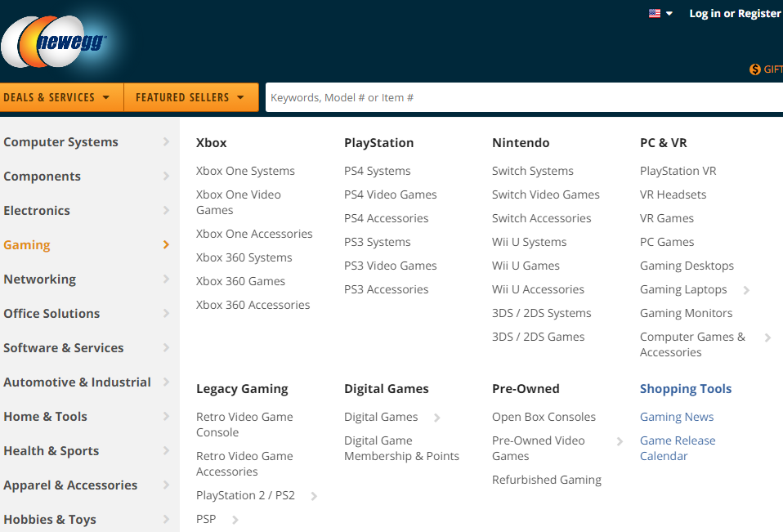Browse Wii U Systems
The image size is (783, 532).
[530, 242]
